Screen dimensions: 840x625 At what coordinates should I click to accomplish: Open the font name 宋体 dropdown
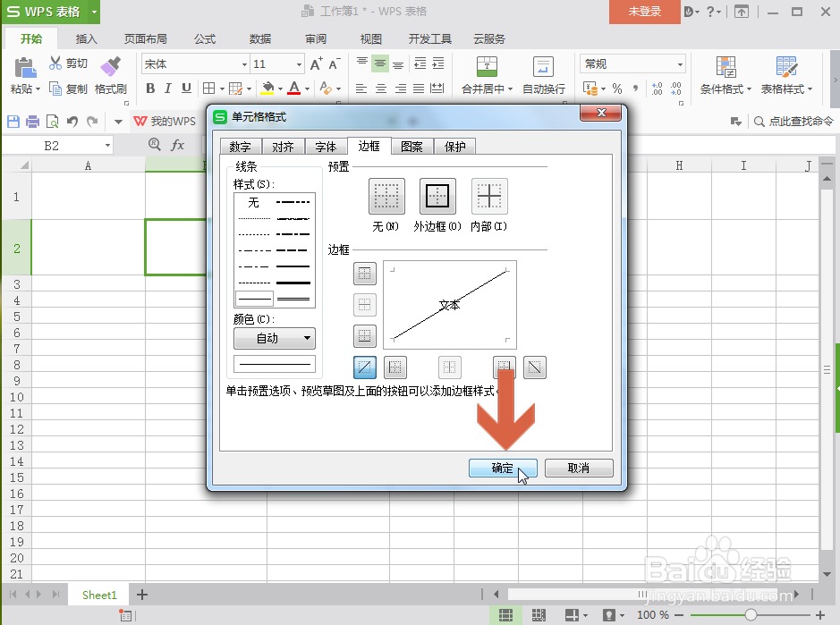point(244,64)
